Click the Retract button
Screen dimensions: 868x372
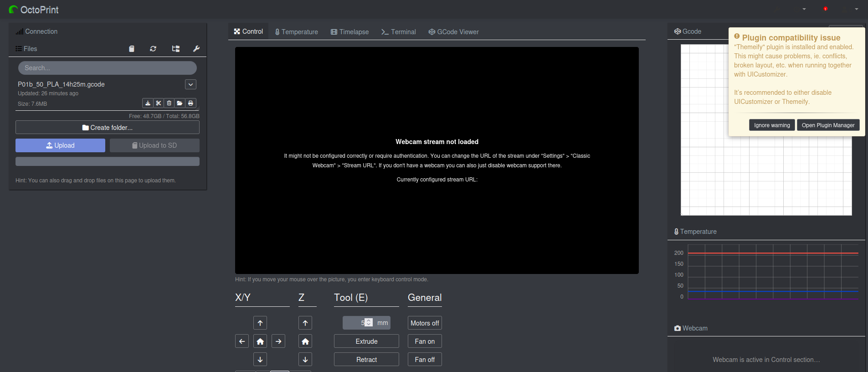coord(366,359)
